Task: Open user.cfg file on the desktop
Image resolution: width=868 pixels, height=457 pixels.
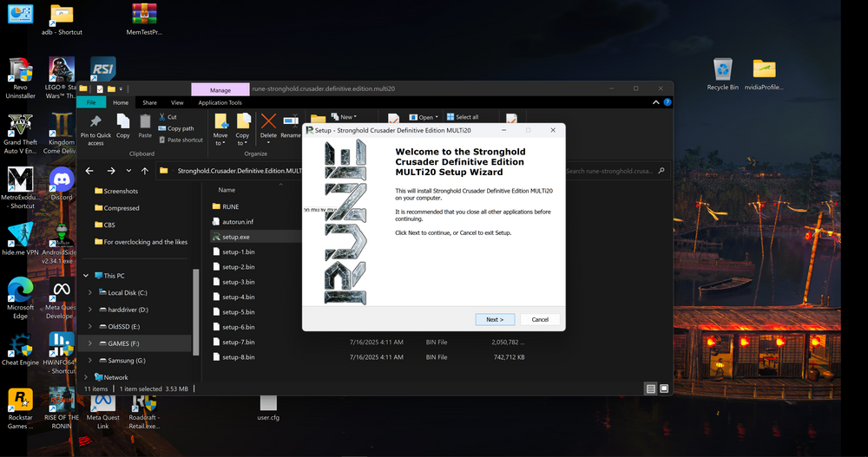Action: click(268, 408)
